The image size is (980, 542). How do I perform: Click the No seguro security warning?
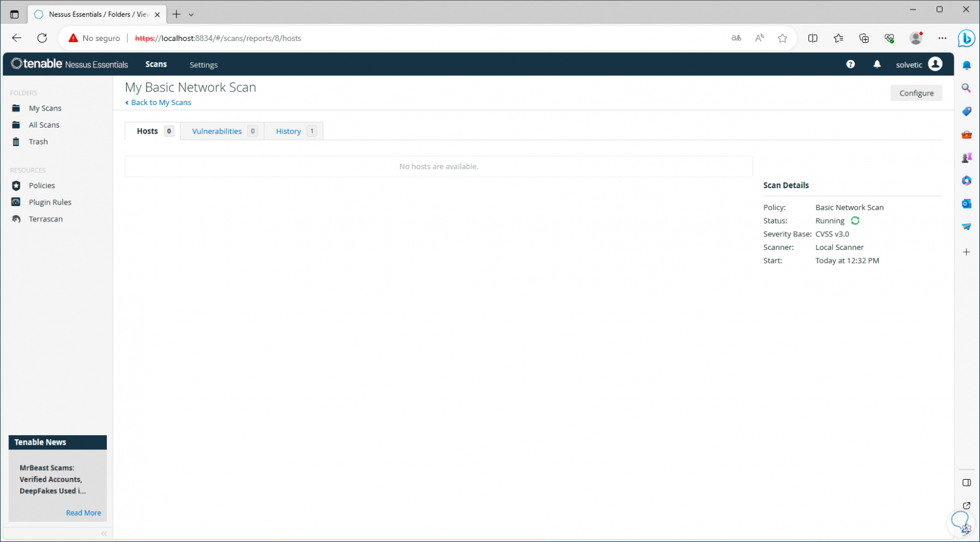click(x=94, y=38)
